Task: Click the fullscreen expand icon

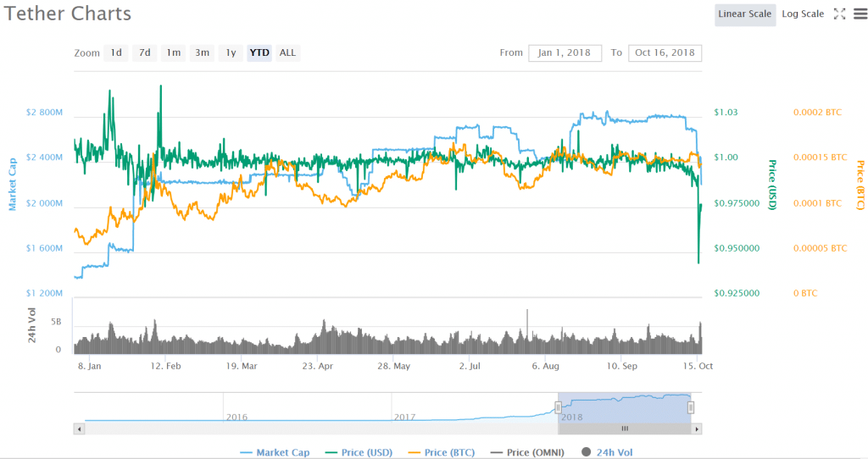Action: point(839,14)
